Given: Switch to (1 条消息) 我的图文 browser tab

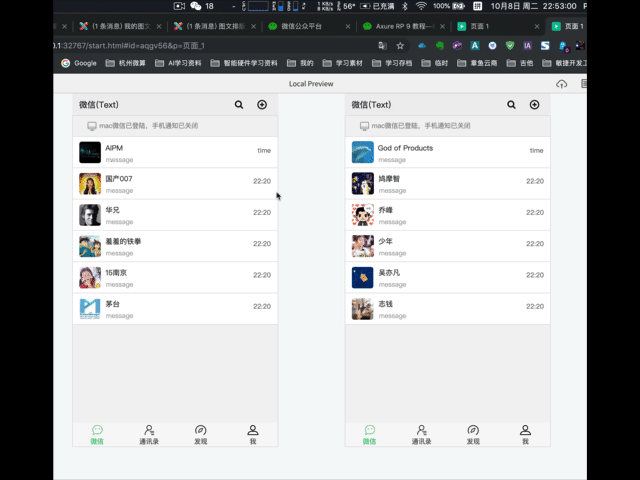Looking at the screenshot, I should click(x=121, y=26).
